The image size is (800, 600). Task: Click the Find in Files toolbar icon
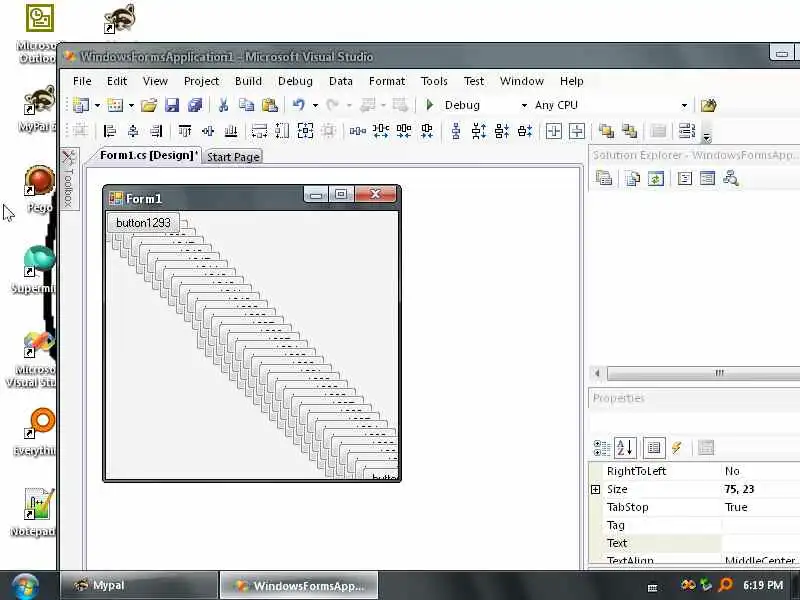click(x=709, y=105)
